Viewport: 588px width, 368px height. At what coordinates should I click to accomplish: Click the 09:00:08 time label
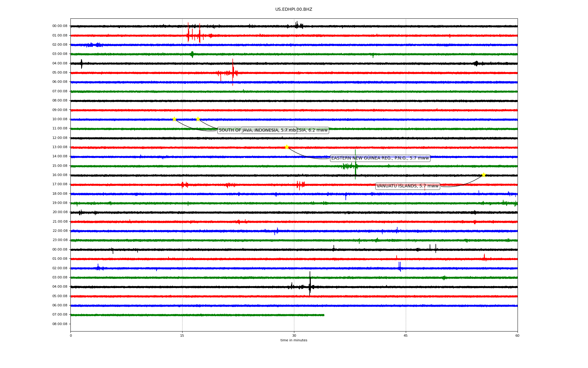pyautogui.click(x=60, y=110)
